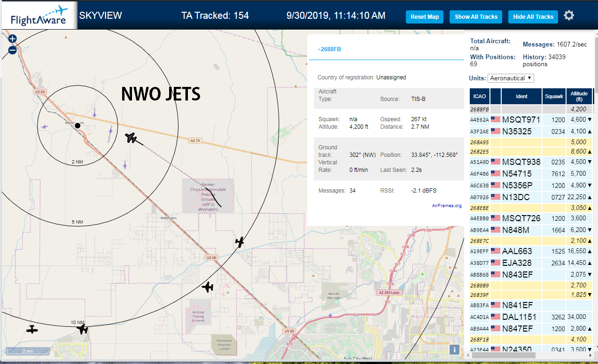Click the Reset Map button
598x364 pixels.
click(x=425, y=17)
